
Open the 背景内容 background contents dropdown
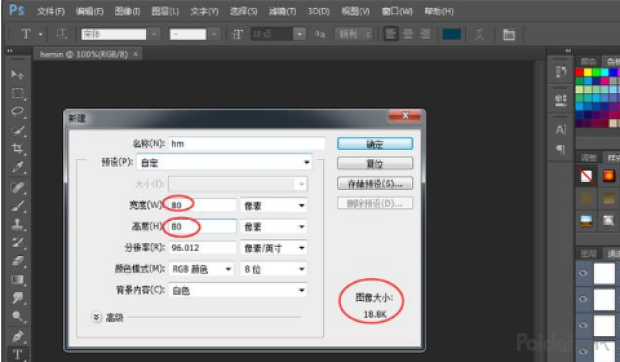[x=238, y=290]
